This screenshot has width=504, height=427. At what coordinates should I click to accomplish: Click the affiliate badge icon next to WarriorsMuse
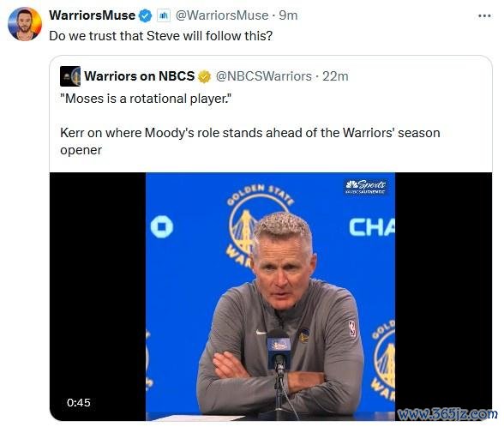click(164, 15)
